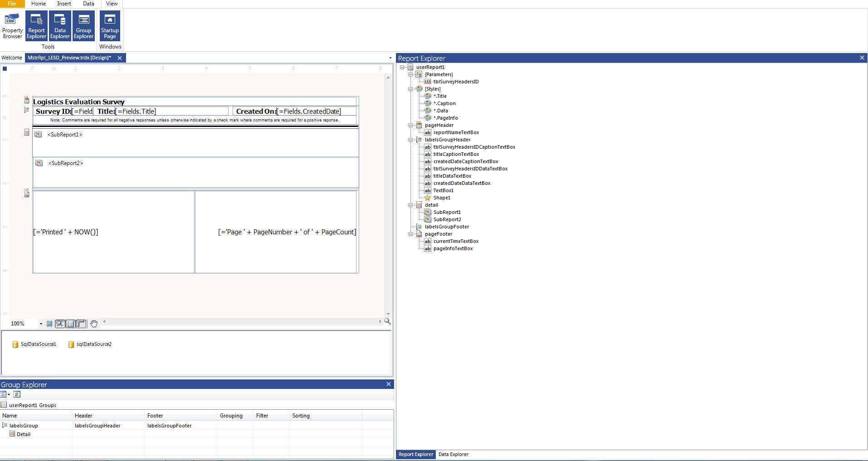Select the labelsGroup row in Group Explorer
This screenshot has width=868, height=461.
pyautogui.click(x=197, y=426)
